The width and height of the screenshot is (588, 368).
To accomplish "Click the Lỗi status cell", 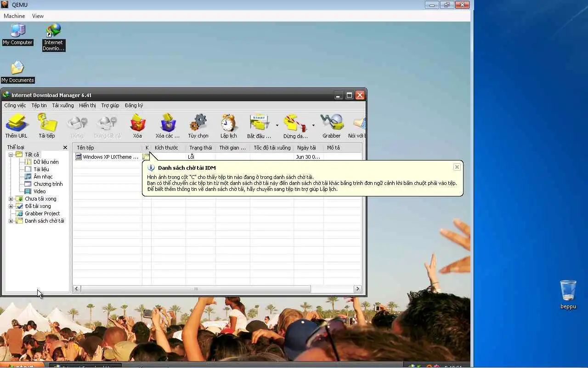I will [x=191, y=157].
